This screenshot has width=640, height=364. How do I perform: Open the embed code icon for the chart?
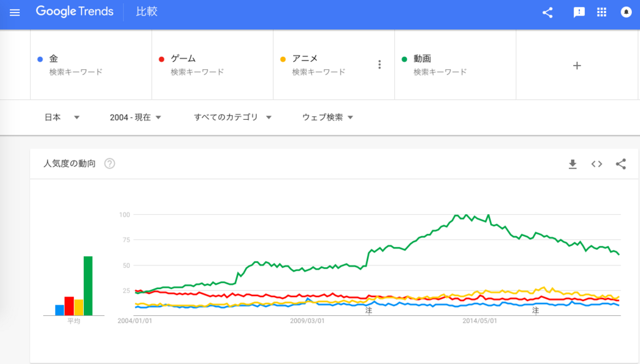click(x=597, y=164)
